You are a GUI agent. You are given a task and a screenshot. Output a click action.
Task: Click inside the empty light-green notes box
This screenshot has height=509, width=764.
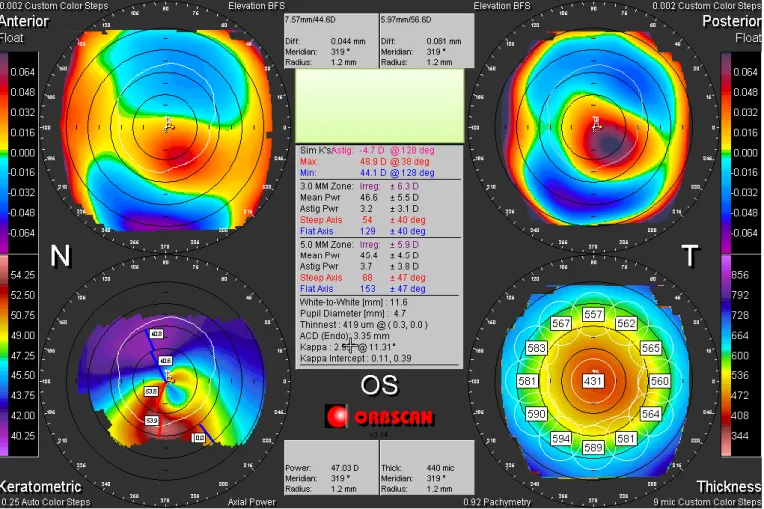coord(380,106)
